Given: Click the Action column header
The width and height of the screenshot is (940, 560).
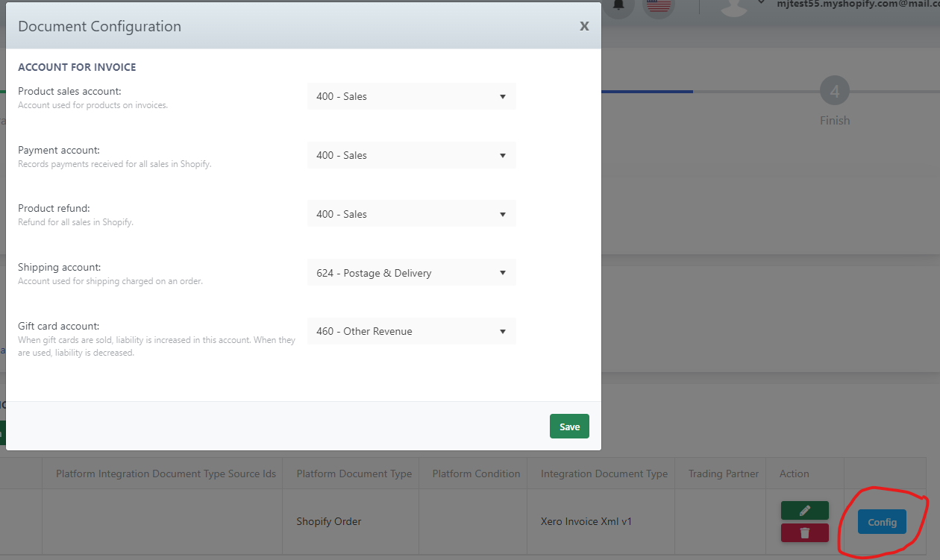Looking at the screenshot, I should pos(794,474).
